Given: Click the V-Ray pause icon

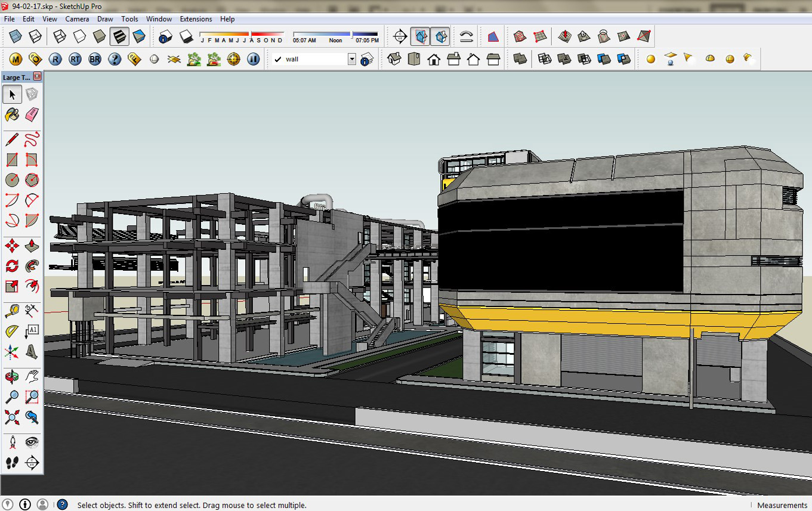Looking at the screenshot, I should coord(253,59).
